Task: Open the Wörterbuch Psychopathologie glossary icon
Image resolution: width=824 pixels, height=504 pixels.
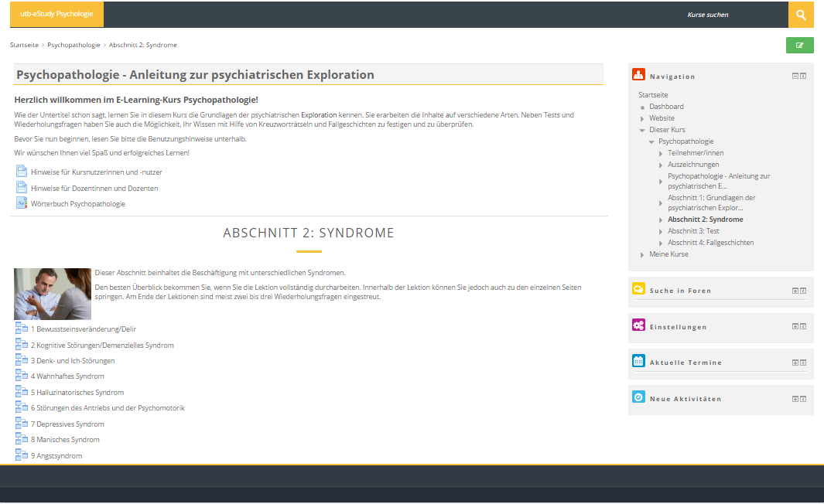Action: (x=22, y=203)
